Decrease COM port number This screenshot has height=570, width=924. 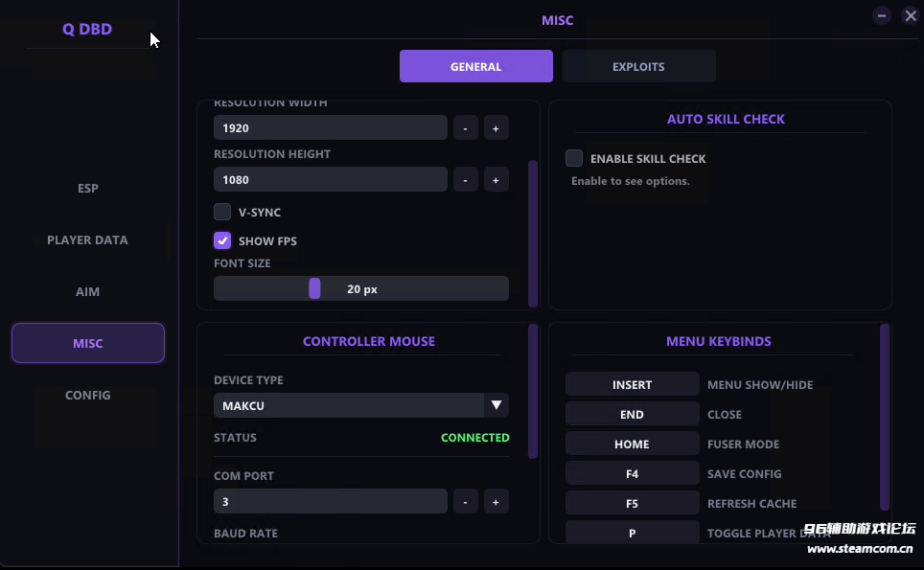tap(466, 502)
